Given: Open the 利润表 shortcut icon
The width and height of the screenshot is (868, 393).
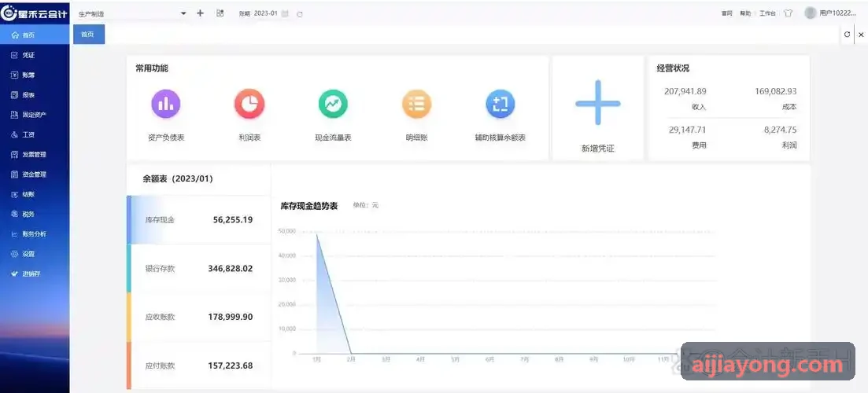Looking at the screenshot, I should 249,104.
